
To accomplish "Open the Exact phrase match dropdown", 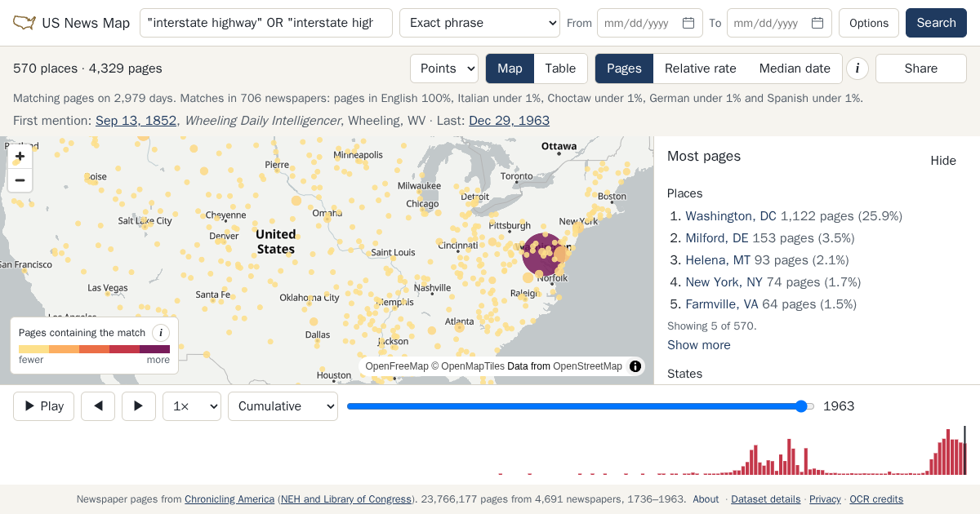I will coord(479,23).
